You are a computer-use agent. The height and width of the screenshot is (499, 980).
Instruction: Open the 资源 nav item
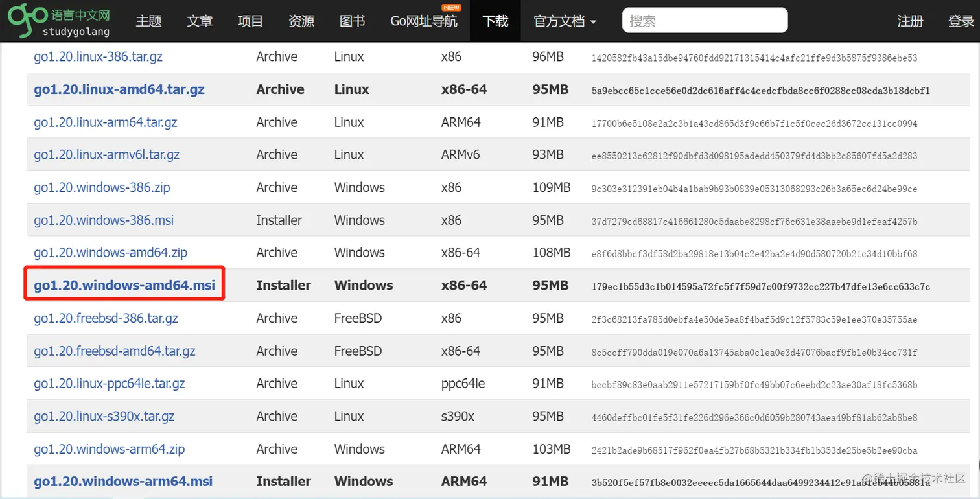[x=301, y=21]
